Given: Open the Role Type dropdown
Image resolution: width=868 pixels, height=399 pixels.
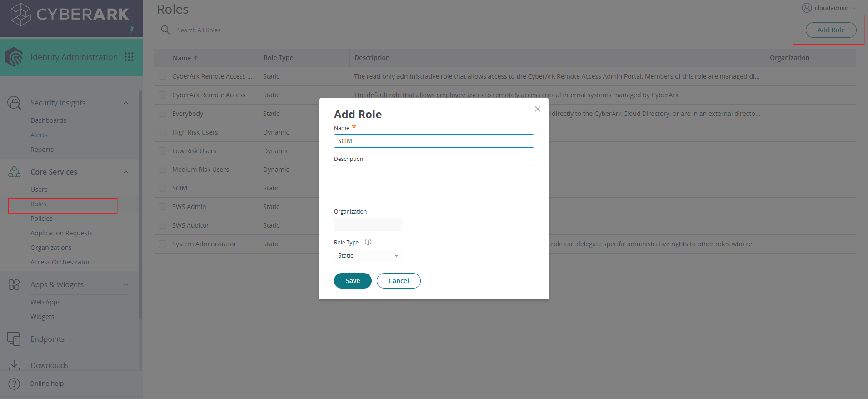Looking at the screenshot, I should click(x=368, y=255).
